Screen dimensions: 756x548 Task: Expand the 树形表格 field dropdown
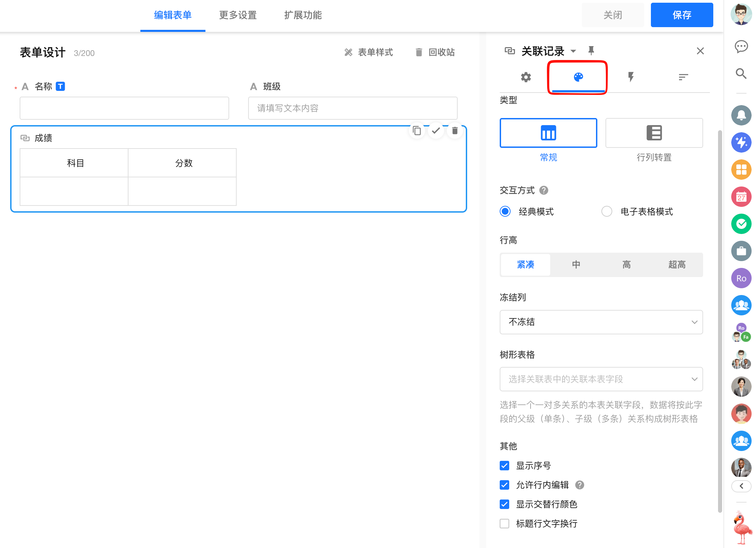tap(601, 379)
